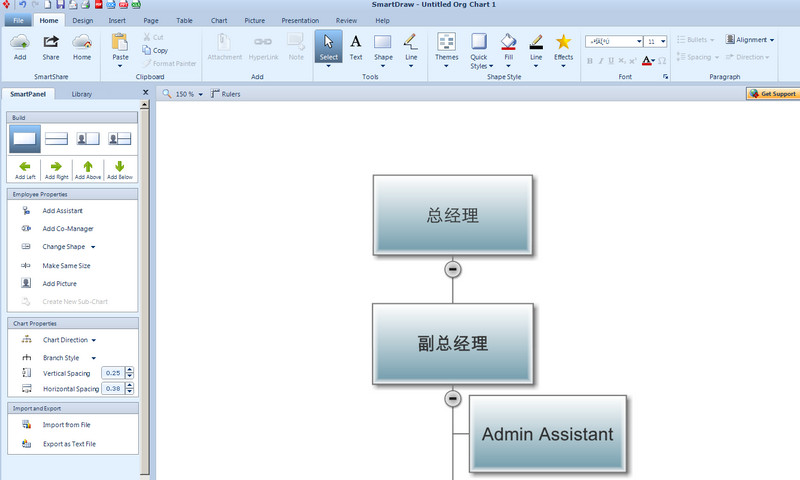The image size is (800, 480).
Task: Click the Paste clipboard icon
Action: 120,42
